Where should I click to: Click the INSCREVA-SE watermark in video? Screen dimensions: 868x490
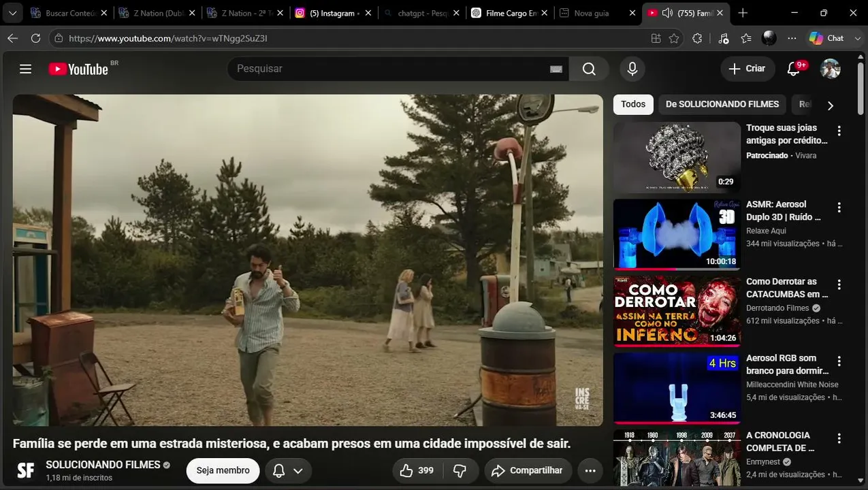[582, 399]
